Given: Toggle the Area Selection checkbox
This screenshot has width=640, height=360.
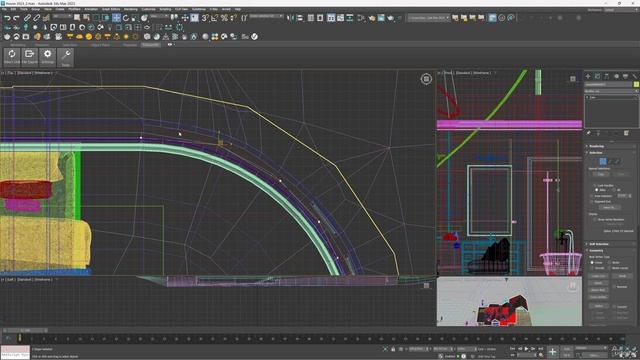Looking at the screenshot, I should [592, 196].
